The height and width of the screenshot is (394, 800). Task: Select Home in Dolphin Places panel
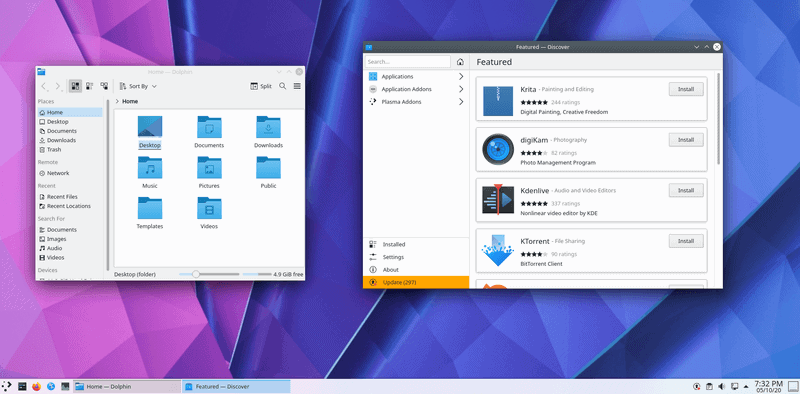(x=69, y=112)
